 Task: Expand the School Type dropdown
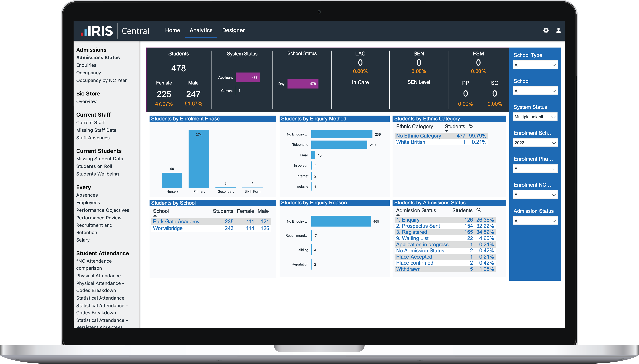click(x=535, y=65)
